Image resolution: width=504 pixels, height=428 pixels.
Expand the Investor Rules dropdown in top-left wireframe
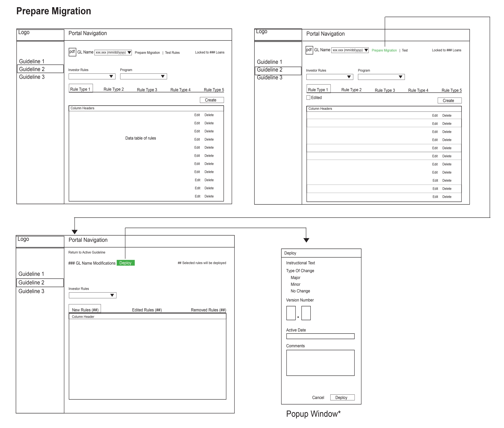pyautogui.click(x=92, y=76)
